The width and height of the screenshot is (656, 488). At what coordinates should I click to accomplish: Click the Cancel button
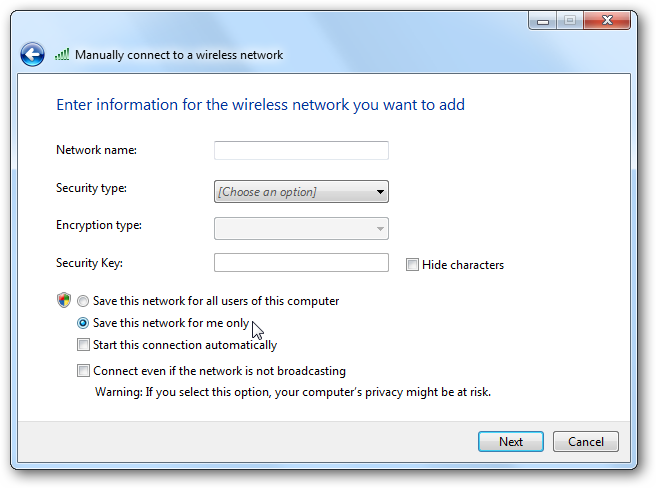click(585, 441)
